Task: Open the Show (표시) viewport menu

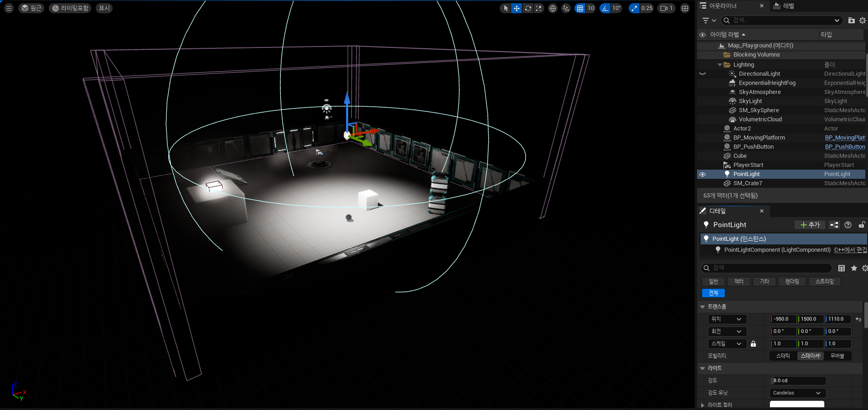Action: click(x=104, y=8)
